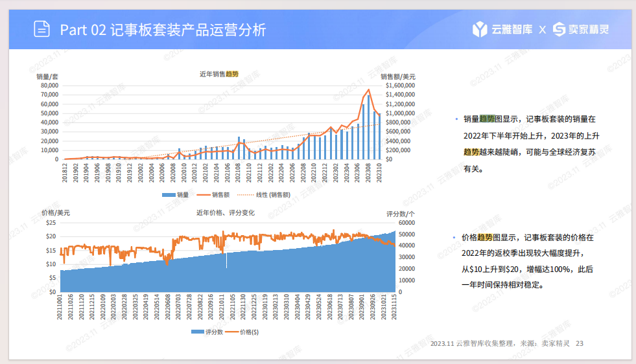Screen dimensions: 636x364
Task: Select the chart title 近年价格、评分变化
Action: point(226,213)
